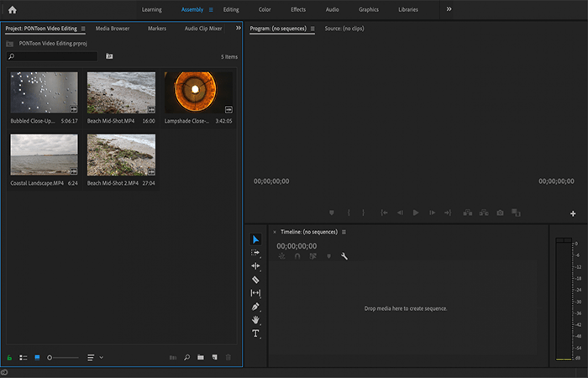Select the Hand tool
This screenshot has height=378, width=588.
[x=255, y=320]
